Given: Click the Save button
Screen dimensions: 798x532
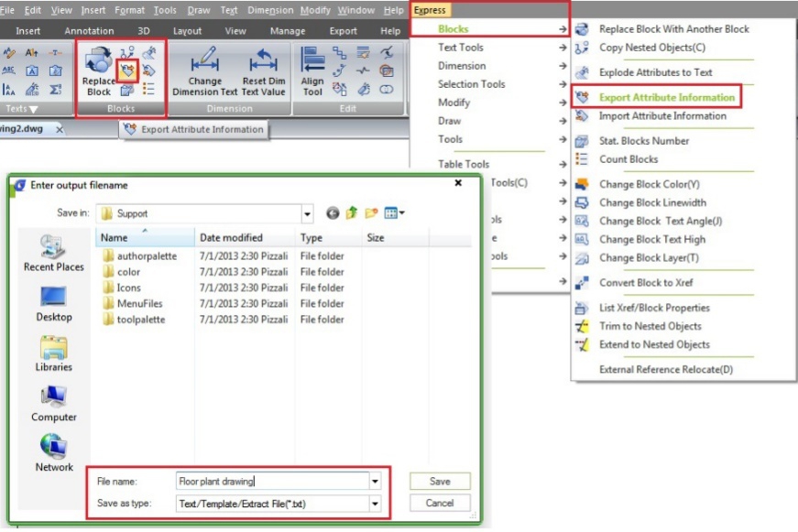Looking at the screenshot, I should (439, 481).
